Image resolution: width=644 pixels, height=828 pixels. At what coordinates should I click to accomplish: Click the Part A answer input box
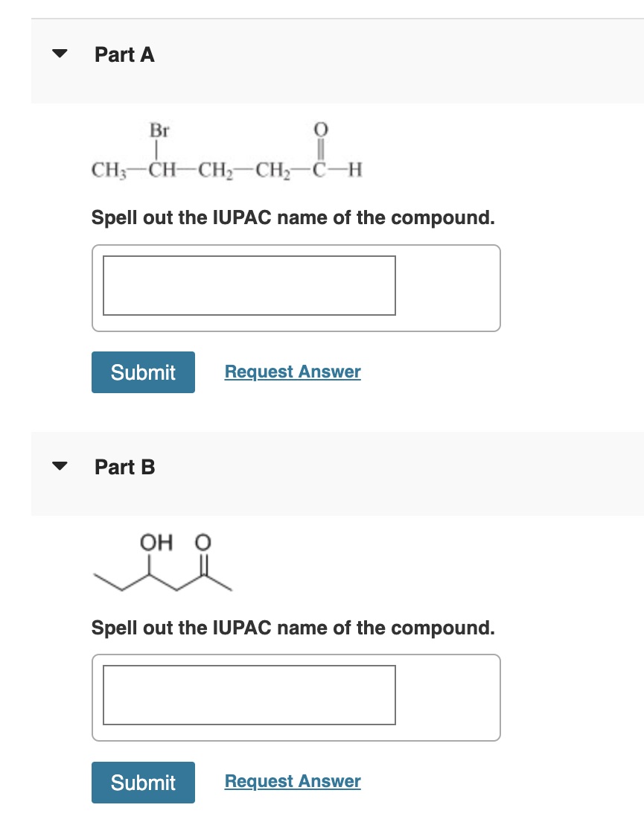tap(249, 285)
